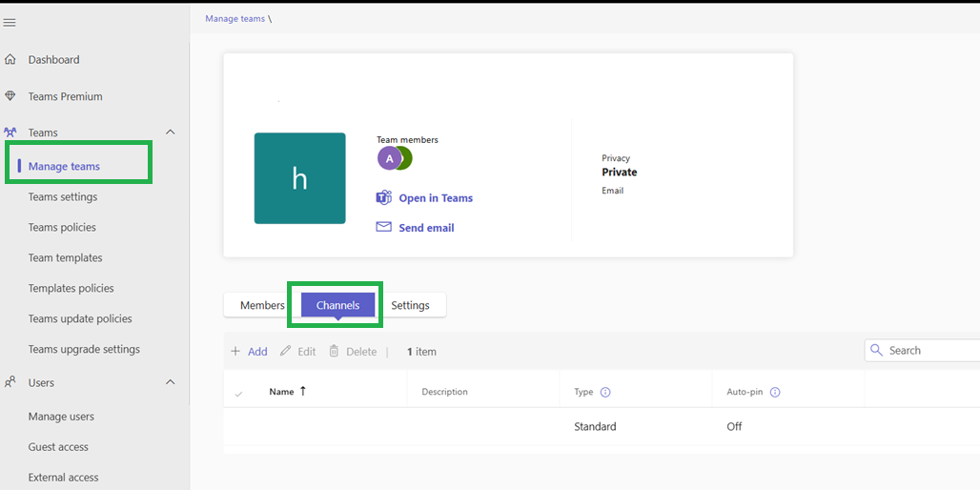Click the Private privacy value
Screen dimensions: 980x490
point(620,172)
